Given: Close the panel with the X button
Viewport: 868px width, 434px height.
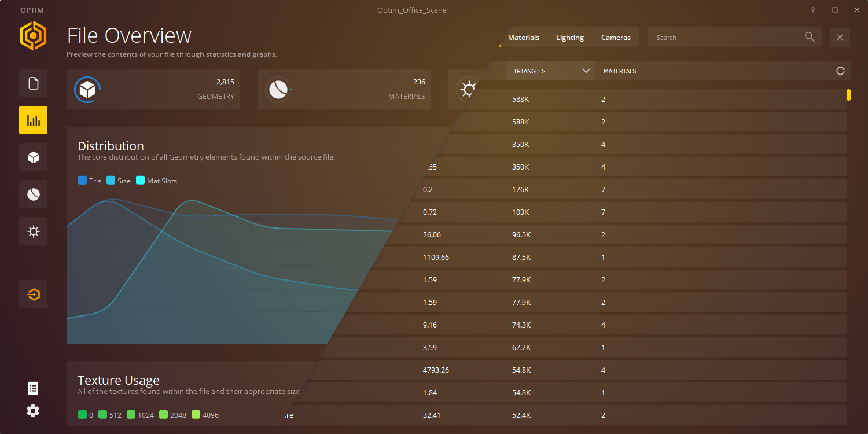Looking at the screenshot, I should pyautogui.click(x=840, y=38).
